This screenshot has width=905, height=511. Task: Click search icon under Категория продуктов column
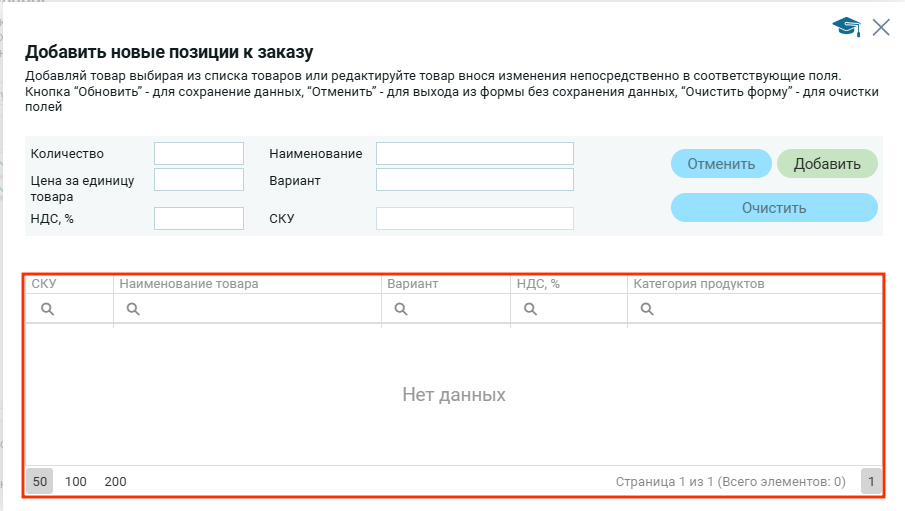pos(647,310)
